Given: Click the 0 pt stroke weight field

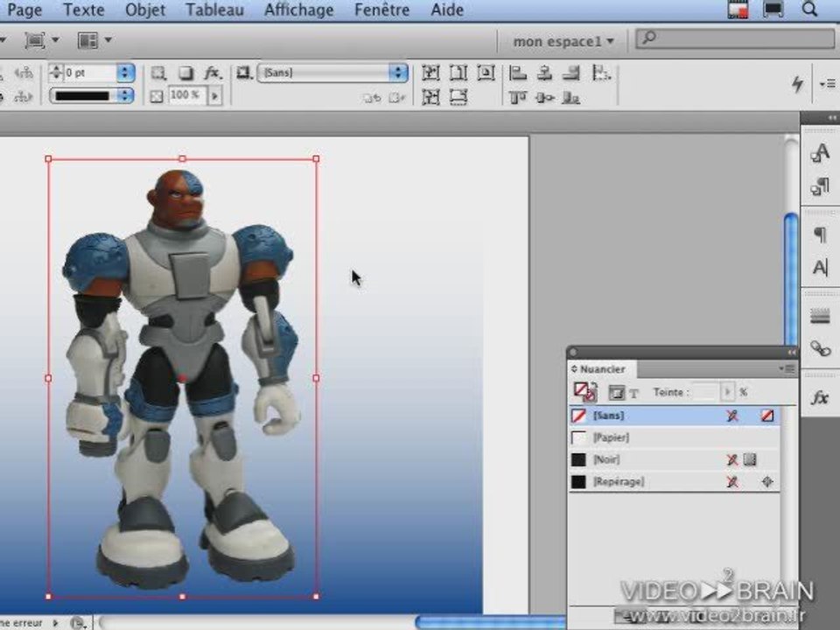Looking at the screenshot, I should coord(89,73).
